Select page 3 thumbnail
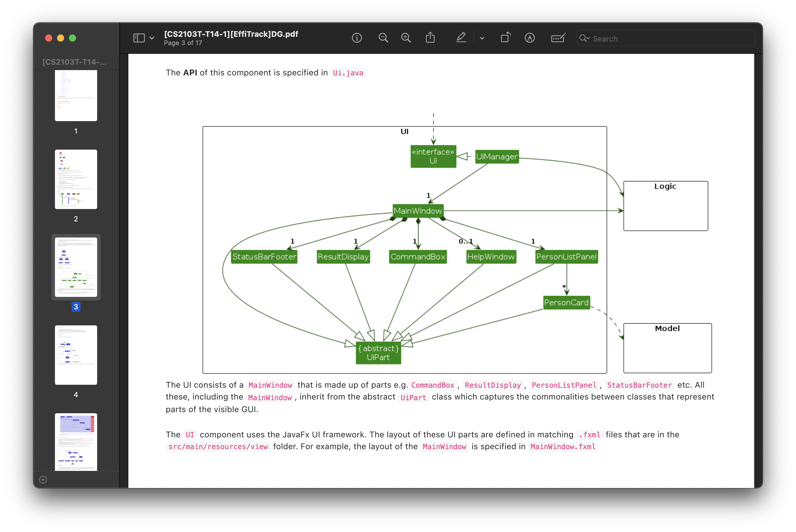The width and height of the screenshot is (796, 532). 76,267
